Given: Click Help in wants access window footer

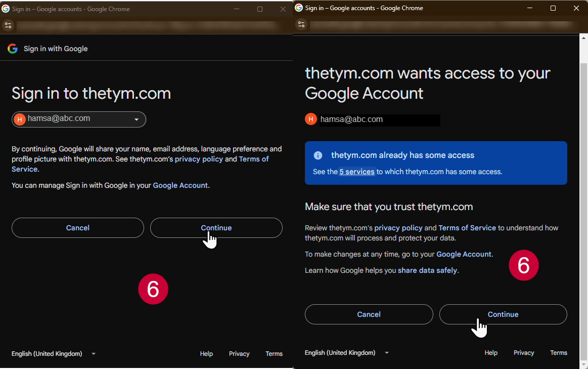Looking at the screenshot, I should (491, 352).
